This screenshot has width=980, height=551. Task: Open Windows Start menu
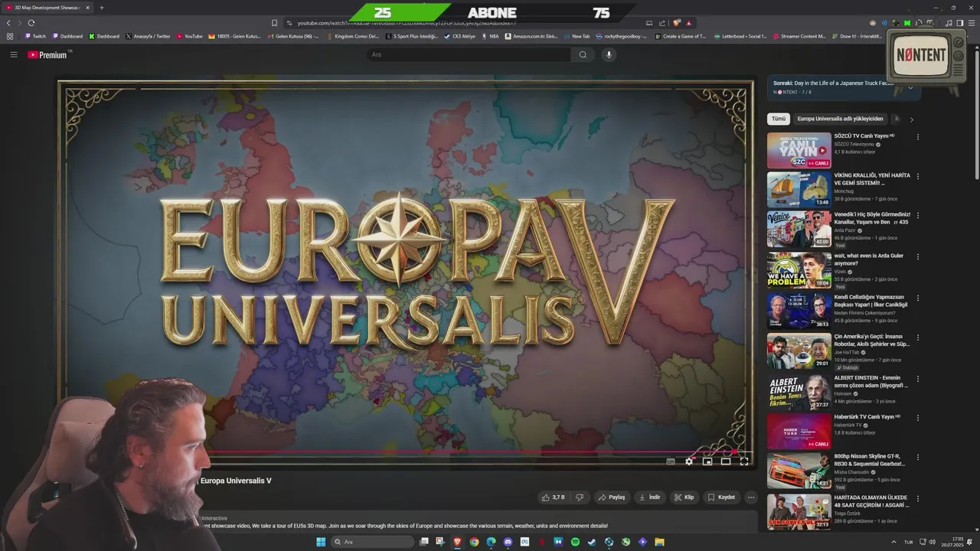(321, 542)
